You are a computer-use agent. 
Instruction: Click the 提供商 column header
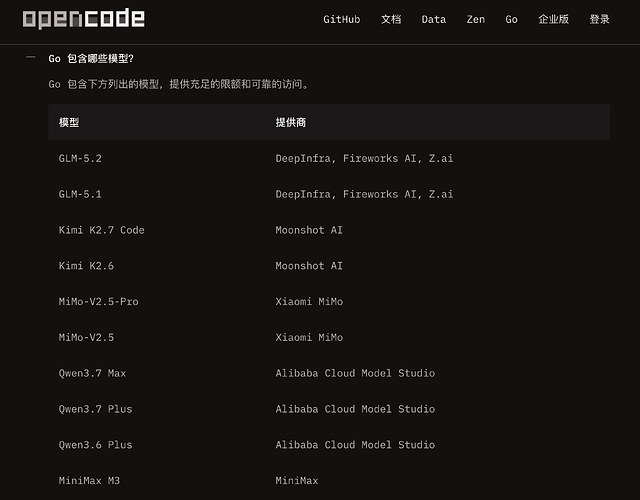click(x=291, y=122)
